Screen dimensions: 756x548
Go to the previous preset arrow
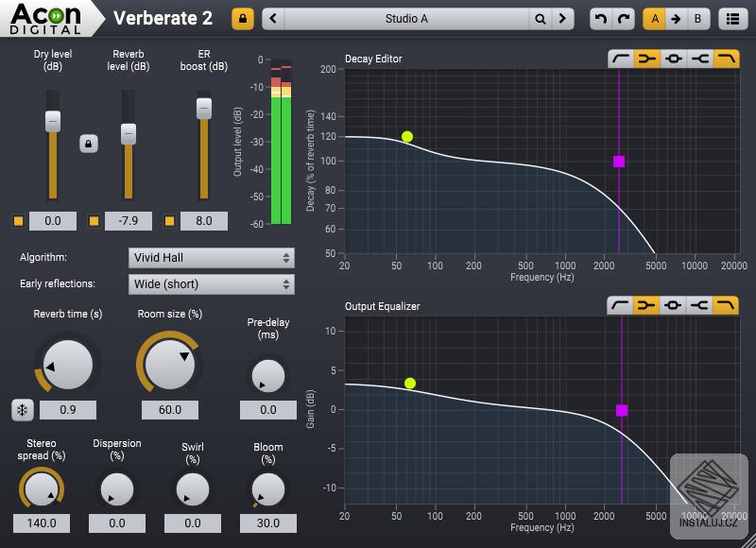pos(273,19)
